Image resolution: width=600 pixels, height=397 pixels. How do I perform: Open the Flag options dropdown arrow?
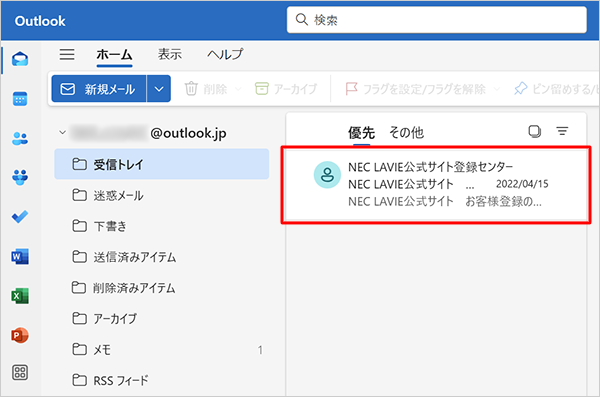(x=497, y=89)
